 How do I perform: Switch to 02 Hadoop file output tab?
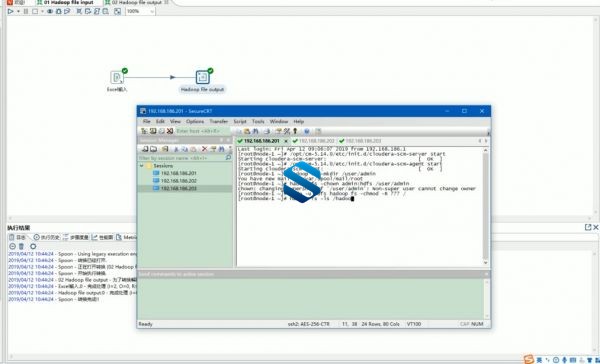pos(136,2)
